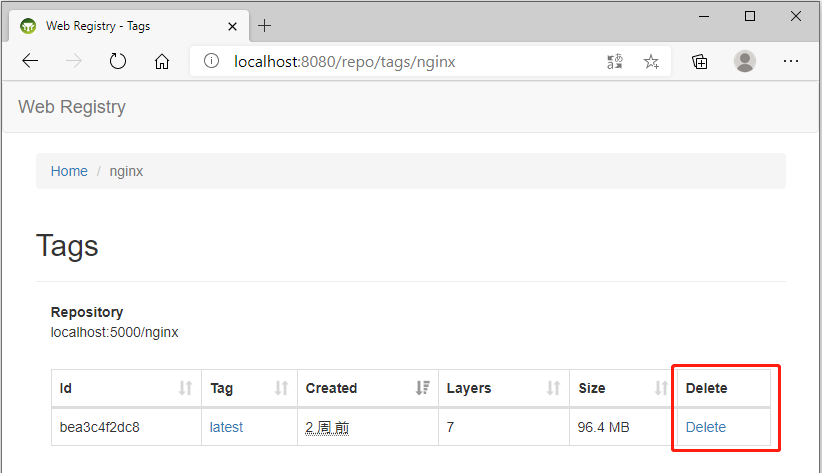Open the browser home page icon
The width and height of the screenshot is (822, 473).
(162, 61)
